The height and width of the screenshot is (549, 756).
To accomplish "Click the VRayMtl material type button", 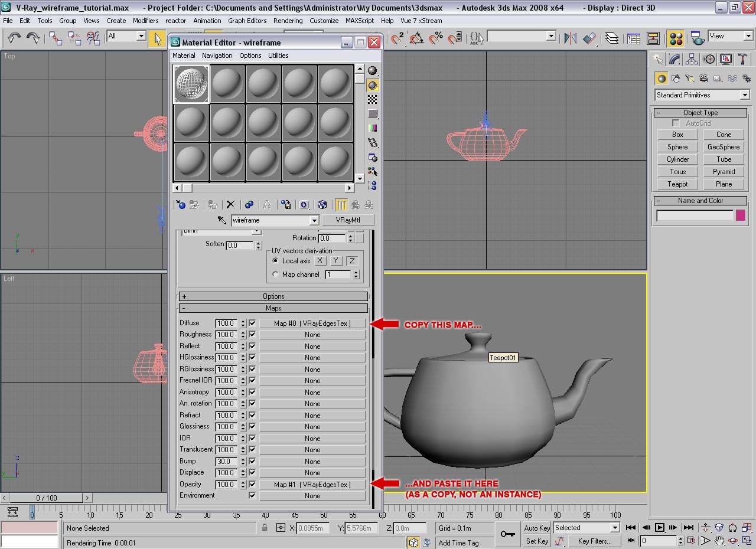I will (349, 220).
